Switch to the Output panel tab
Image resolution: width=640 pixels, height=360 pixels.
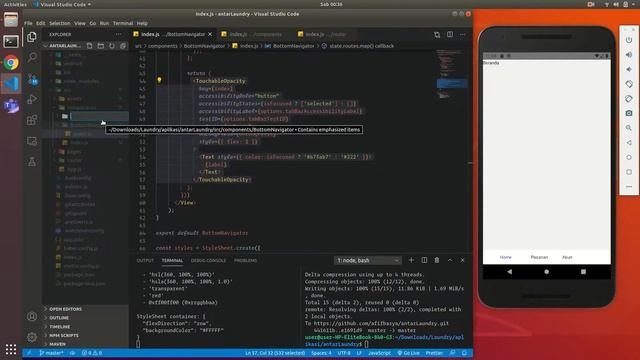[x=145, y=260]
